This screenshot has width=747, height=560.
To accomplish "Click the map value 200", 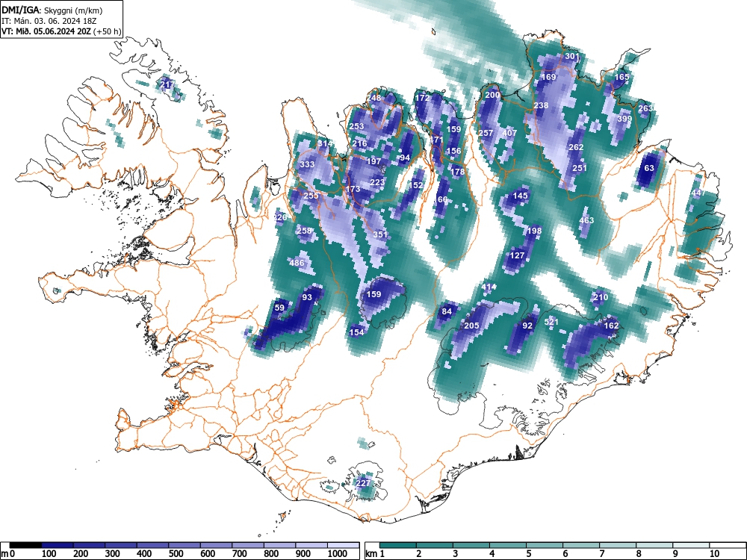I will click(x=492, y=95).
